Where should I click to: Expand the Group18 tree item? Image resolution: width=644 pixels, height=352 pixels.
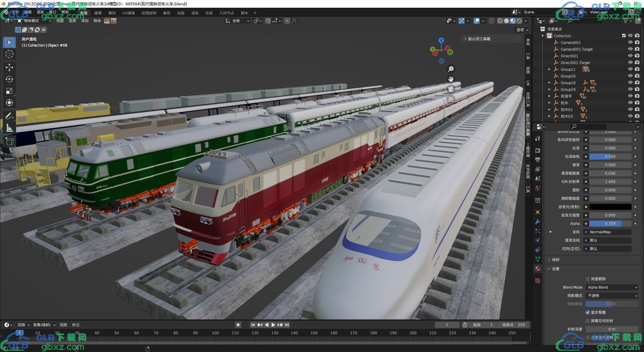click(549, 83)
